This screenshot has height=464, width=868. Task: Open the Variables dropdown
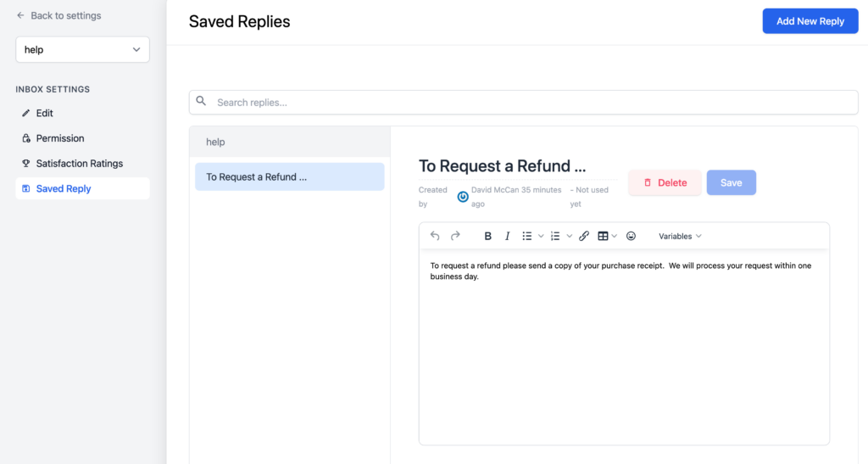click(680, 236)
